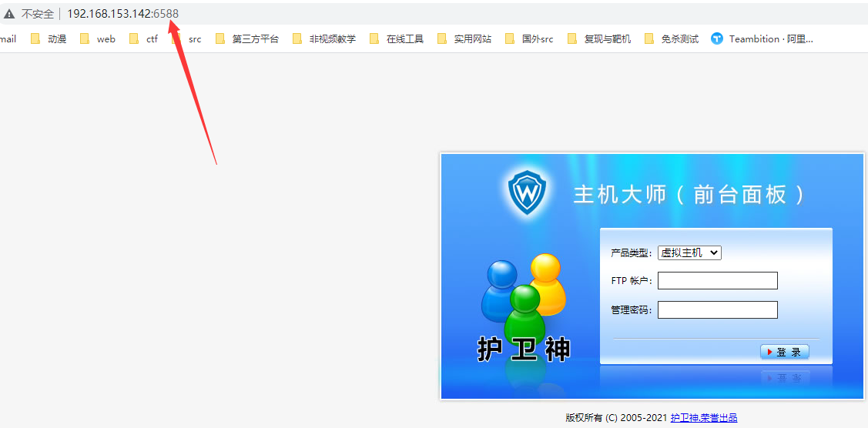868x428 pixels.
Task: Open the 实用网站 bookmark folder
Action: click(x=464, y=38)
